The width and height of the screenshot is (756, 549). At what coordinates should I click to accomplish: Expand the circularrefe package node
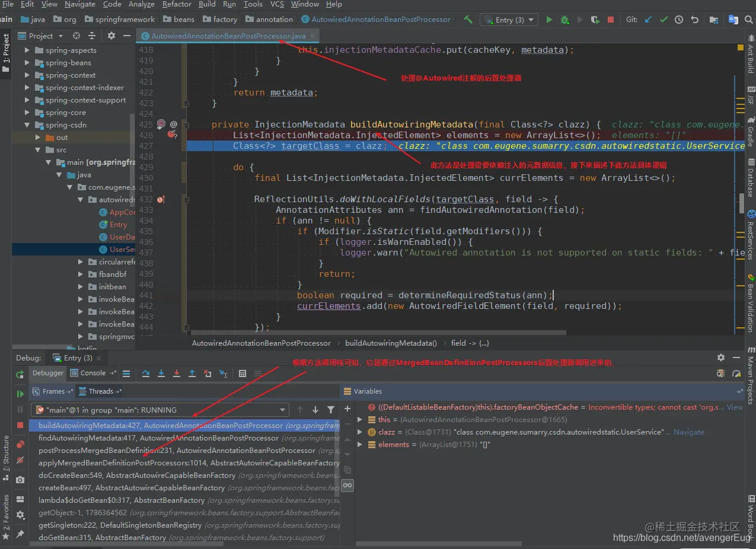click(81, 262)
